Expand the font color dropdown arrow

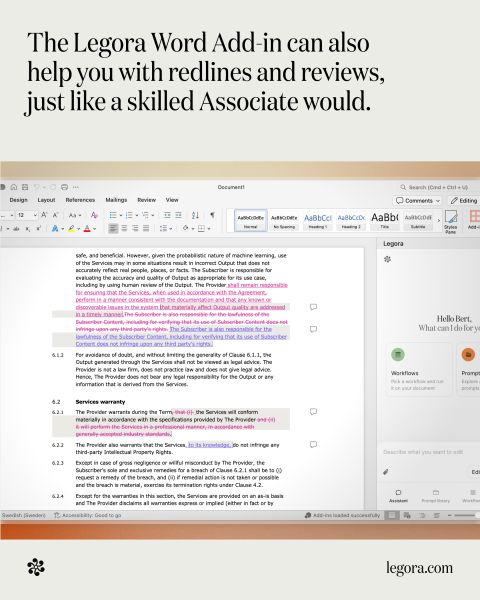[95, 229]
